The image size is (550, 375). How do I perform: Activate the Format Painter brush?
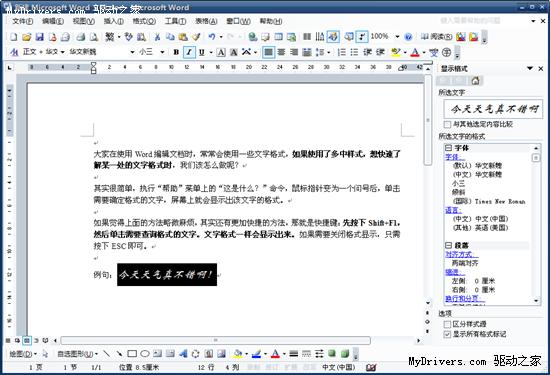(x=196, y=36)
